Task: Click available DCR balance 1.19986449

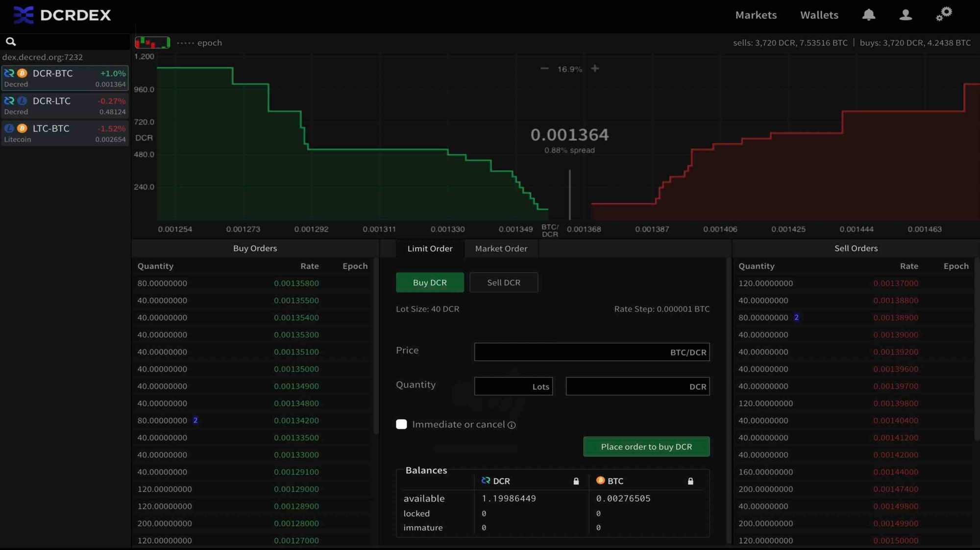Action: pos(509,499)
